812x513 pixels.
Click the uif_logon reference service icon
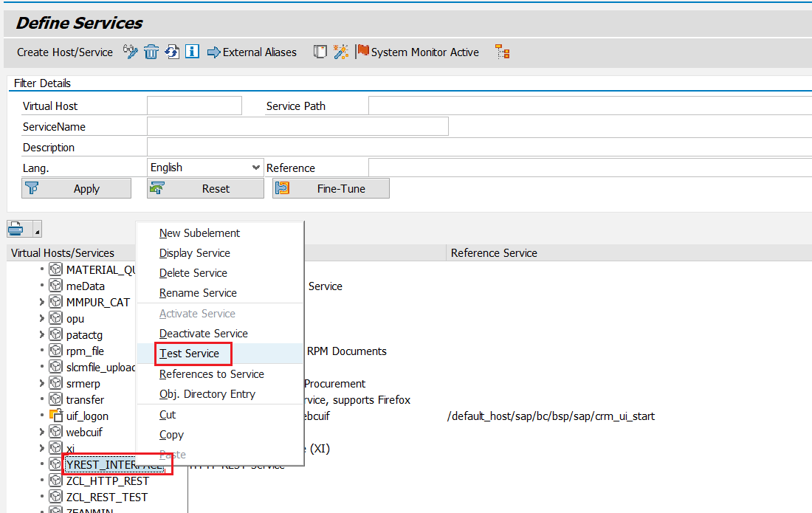pyautogui.click(x=55, y=416)
